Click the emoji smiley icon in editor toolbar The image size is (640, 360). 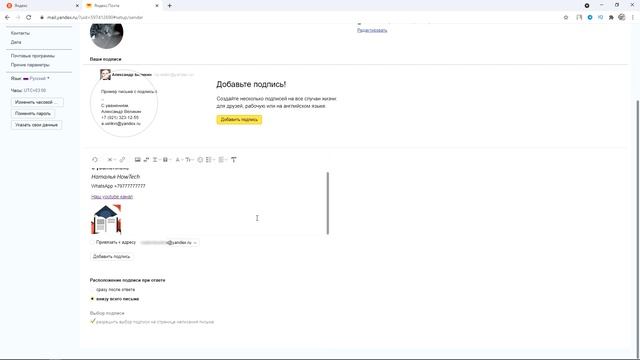click(200, 160)
